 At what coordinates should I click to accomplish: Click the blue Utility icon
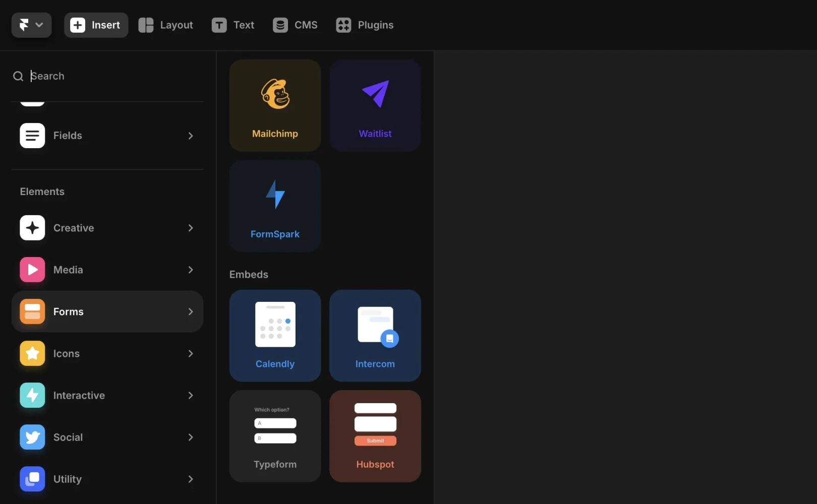pos(32,479)
